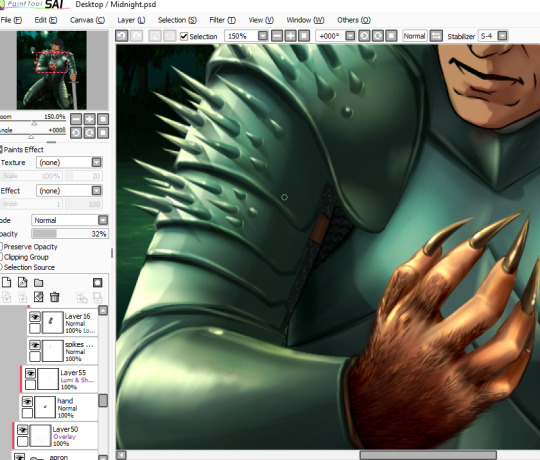
Task: Open the Window menu
Action: tap(305, 20)
